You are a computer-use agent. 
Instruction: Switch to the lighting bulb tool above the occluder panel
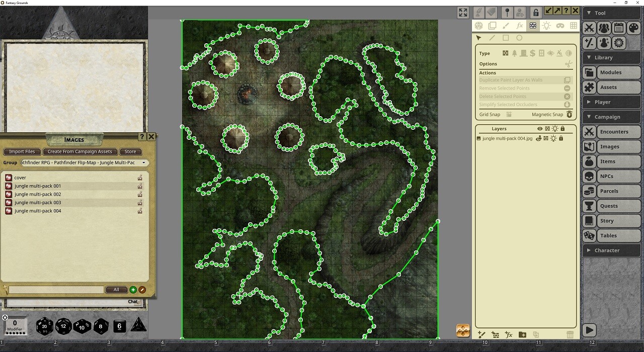[546, 26]
